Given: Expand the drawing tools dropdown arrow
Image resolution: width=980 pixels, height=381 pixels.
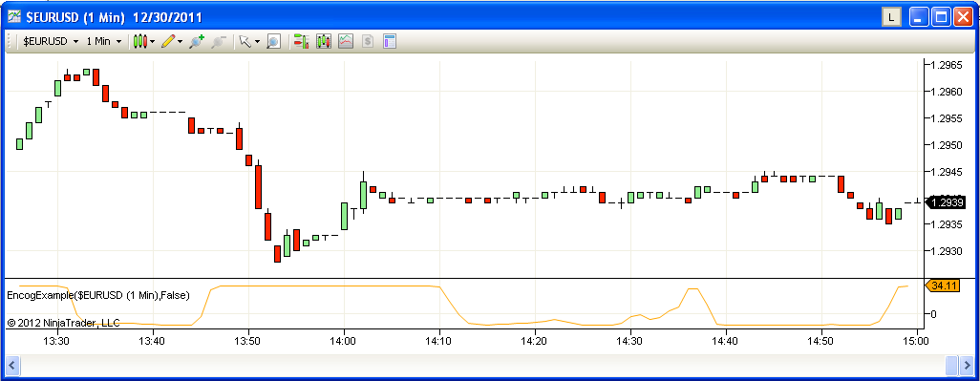Looking at the screenshot, I should pyautogui.click(x=180, y=42).
